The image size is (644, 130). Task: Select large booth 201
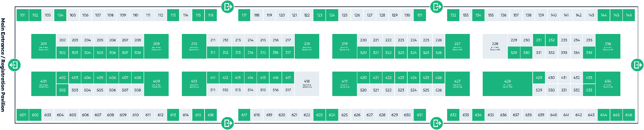click(x=44, y=46)
